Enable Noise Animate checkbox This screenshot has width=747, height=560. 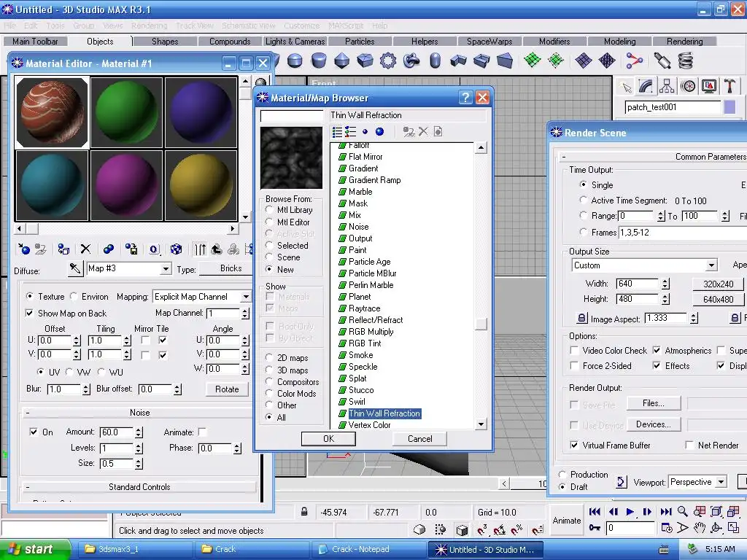(x=203, y=432)
